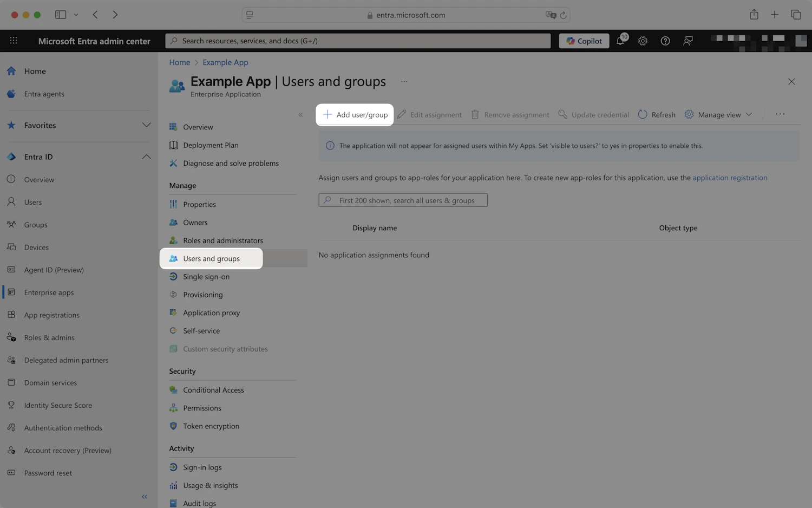The width and height of the screenshot is (812, 508).
Task: Follow the application registration link
Action: 730,178
